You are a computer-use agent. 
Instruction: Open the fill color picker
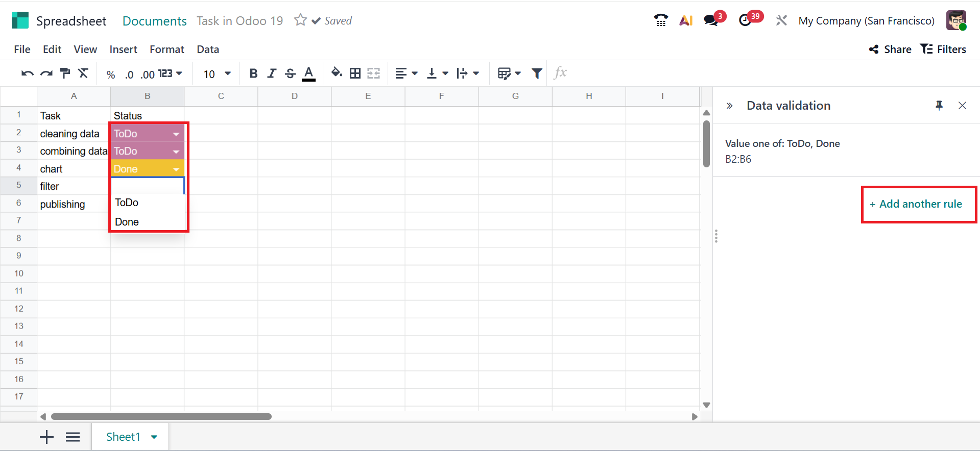tap(337, 73)
